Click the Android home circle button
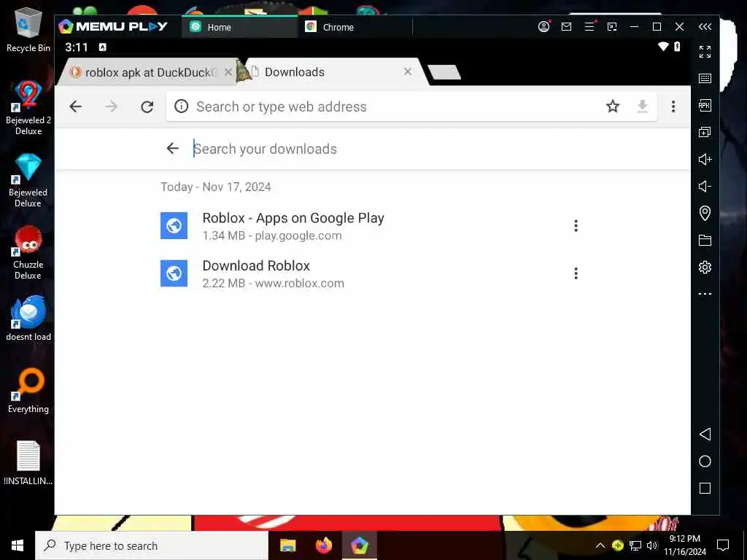 coord(705,461)
